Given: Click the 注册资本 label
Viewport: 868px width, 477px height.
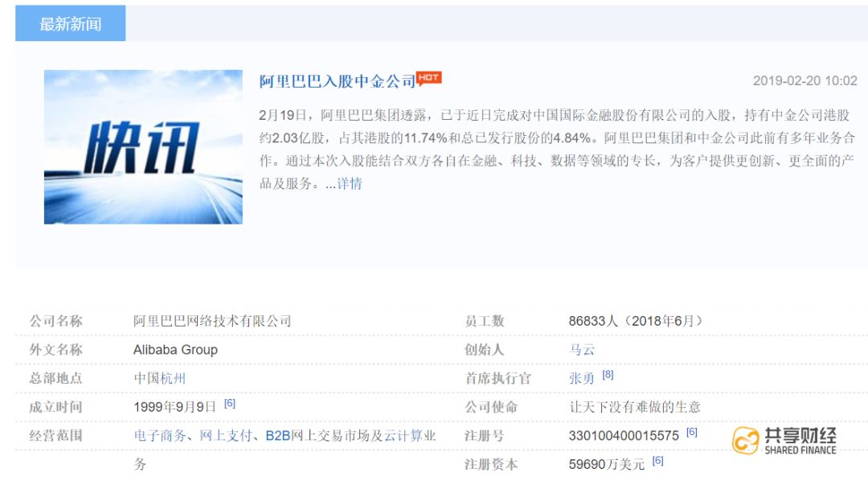Looking at the screenshot, I should (491, 464).
